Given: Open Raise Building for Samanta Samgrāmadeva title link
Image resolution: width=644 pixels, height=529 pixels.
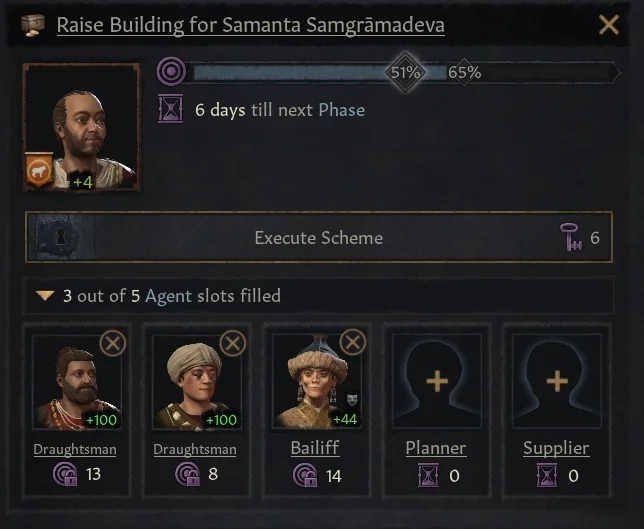Looking at the screenshot, I should tap(251, 25).
